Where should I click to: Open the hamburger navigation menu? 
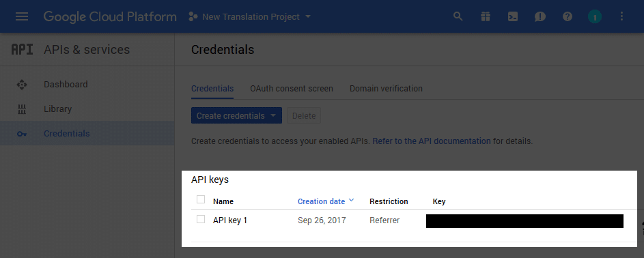(x=22, y=16)
